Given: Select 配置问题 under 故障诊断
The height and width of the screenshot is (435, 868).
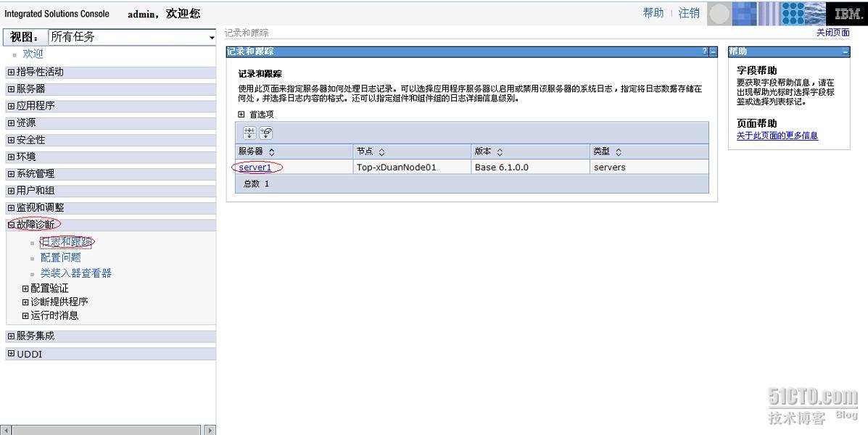Looking at the screenshot, I should point(59,257).
